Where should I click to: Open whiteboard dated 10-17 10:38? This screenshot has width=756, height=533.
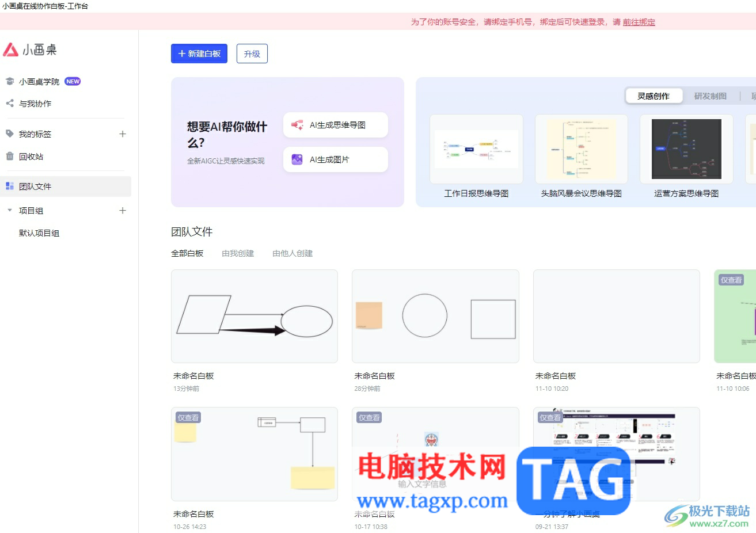(x=435, y=454)
